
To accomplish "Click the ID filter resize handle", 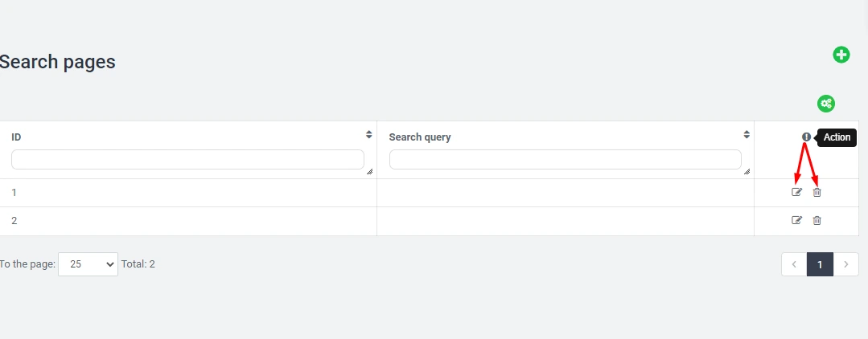I will coord(369,171).
